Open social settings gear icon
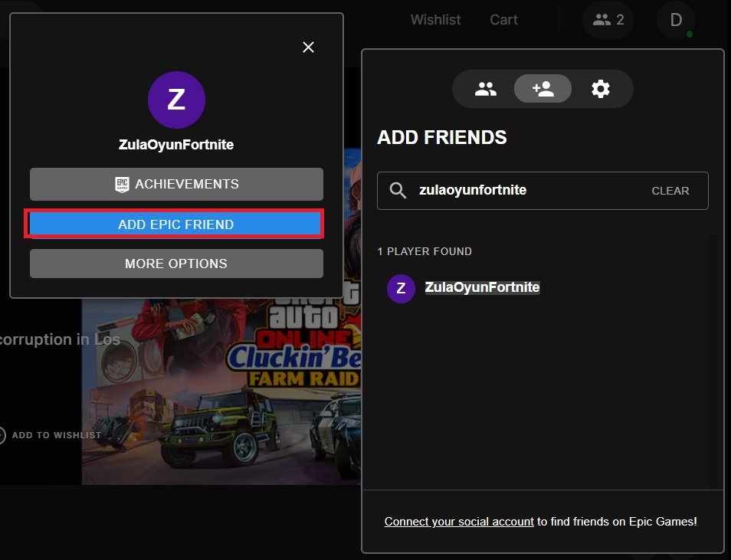 coord(600,90)
